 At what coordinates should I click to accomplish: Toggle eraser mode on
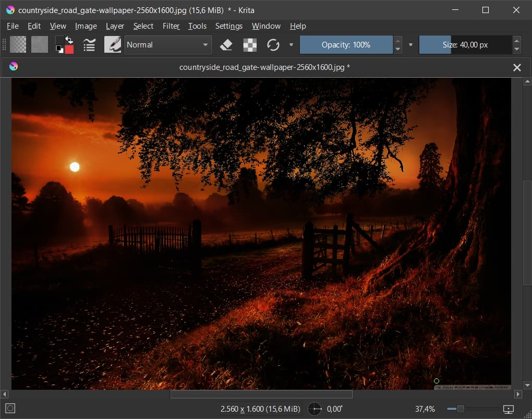tap(226, 45)
